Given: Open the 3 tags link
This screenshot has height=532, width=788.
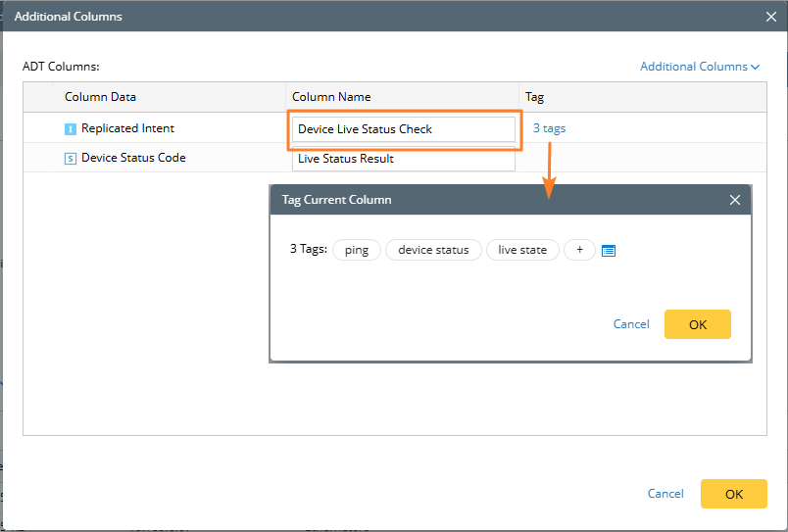Looking at the screenshot, I should (x=549, y=128).
